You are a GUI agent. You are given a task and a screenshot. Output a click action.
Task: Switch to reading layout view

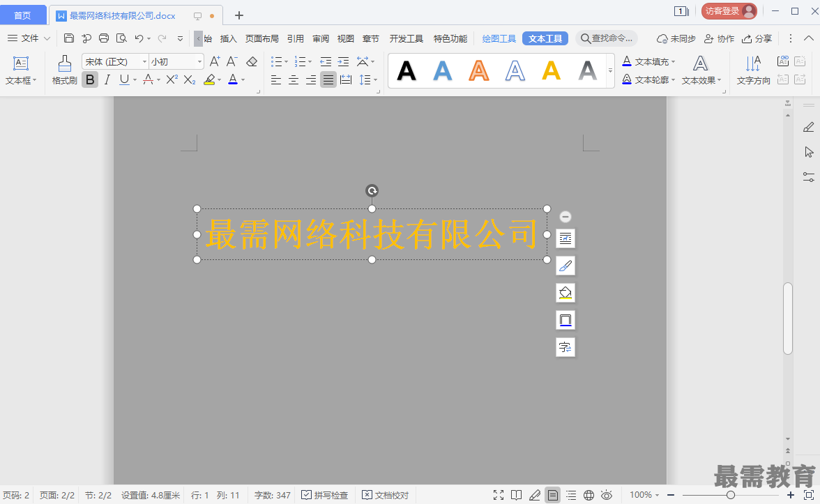click(516, 495)
